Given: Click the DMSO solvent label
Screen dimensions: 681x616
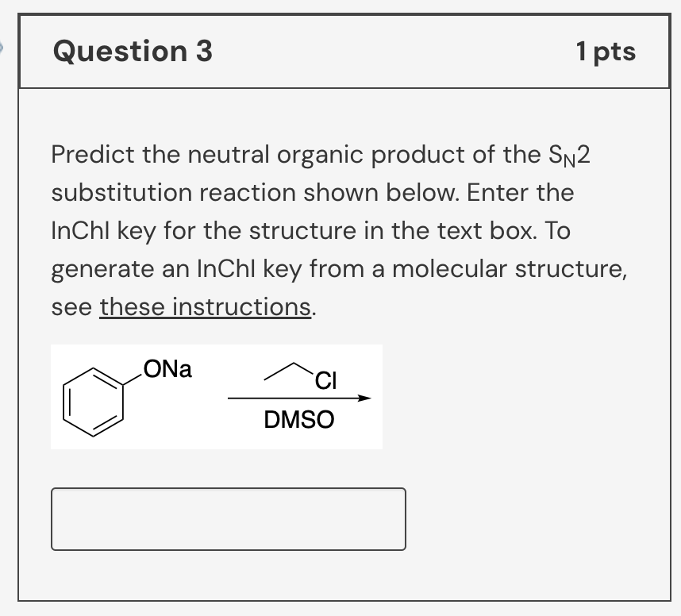Looking at the screenshot, I should (299, 419).
